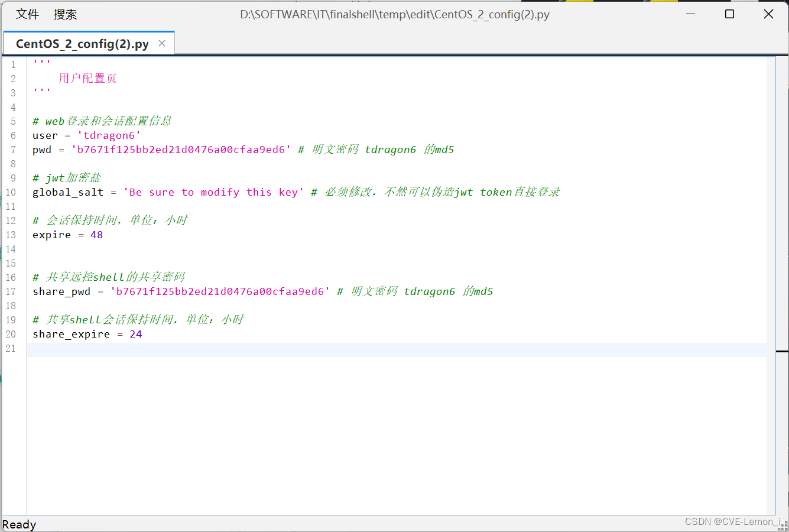Click line number 7 in the gutter
This screenshot has height=532, width=789.
click(13, 150)
